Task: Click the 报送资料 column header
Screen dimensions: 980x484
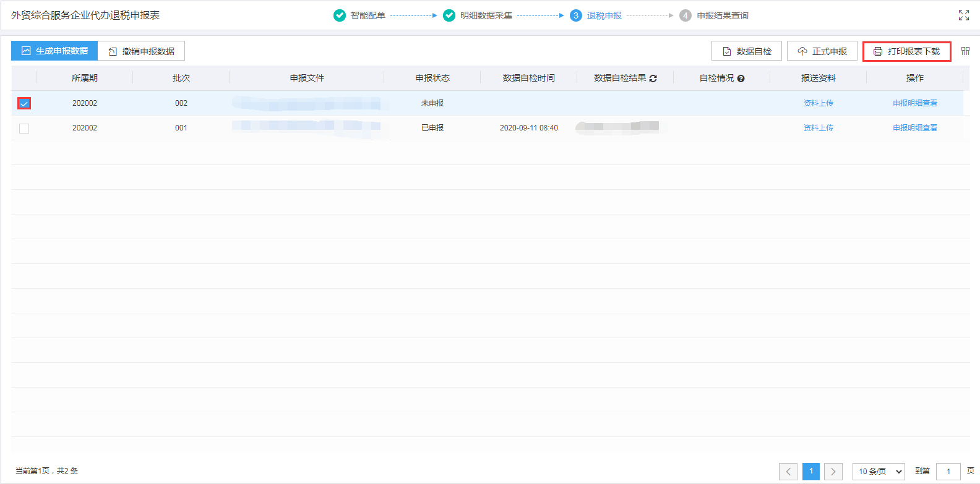Action: (819, 78)
